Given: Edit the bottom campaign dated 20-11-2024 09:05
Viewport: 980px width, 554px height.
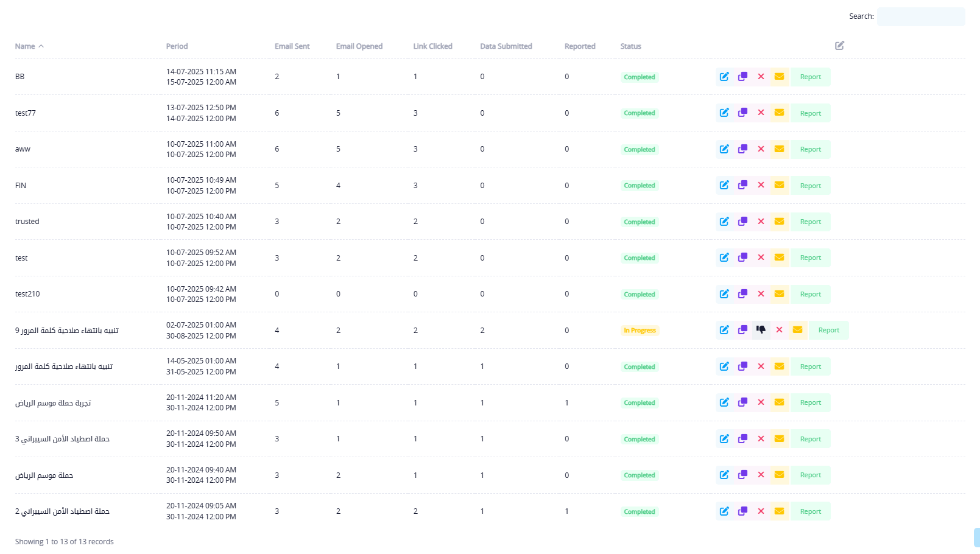Looking at the screenshot, I should tap(724, 511).
